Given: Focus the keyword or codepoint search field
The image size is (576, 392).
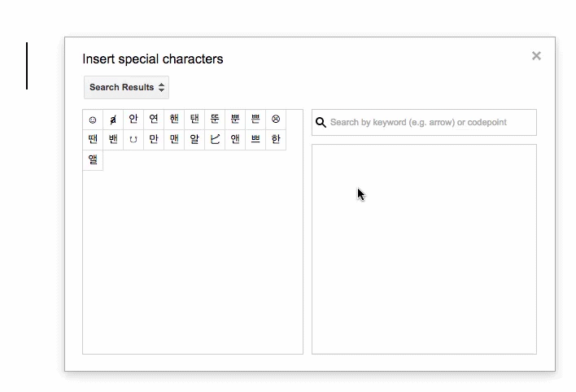Looking at the screenshot, I should [x=430, y=122].
